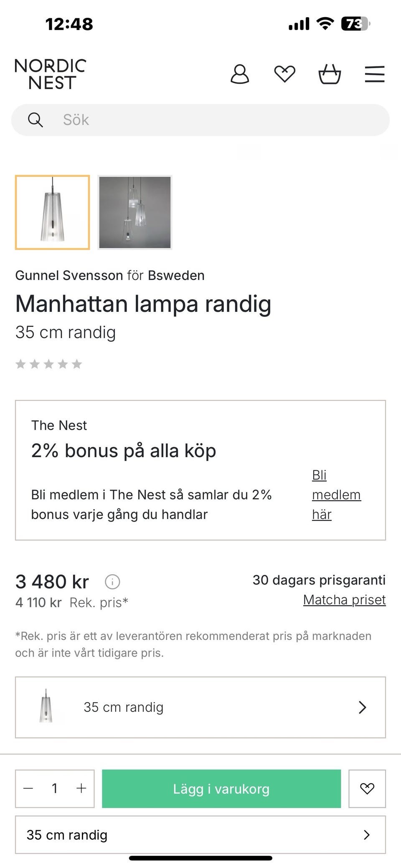The height and width of the screenshot is (868, 401).
Task: Expand the 35 cm randig variant selector
Action: pyautogui.click(x=200, y=707)
